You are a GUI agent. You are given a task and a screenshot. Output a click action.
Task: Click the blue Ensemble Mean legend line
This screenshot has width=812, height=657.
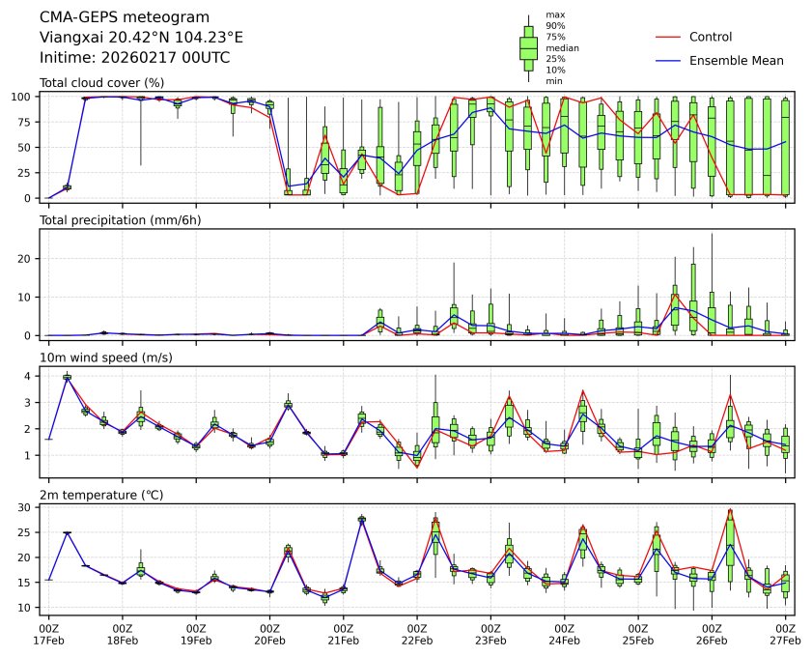[669, 60]
